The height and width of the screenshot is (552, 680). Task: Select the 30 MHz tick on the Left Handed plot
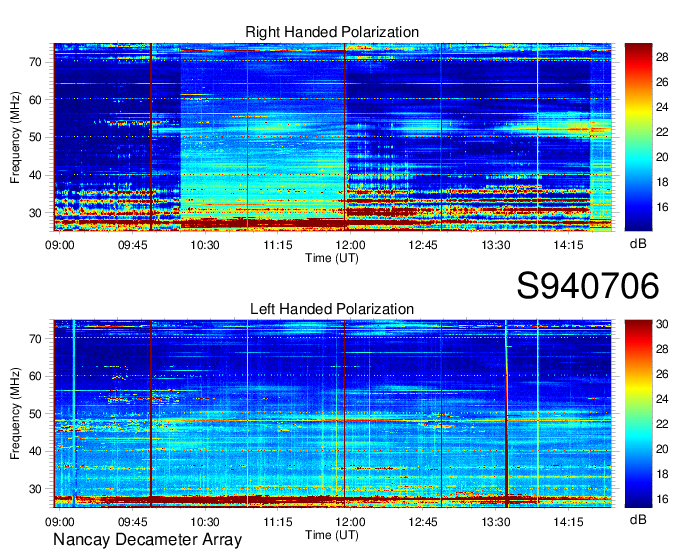[x=36, y=489]
